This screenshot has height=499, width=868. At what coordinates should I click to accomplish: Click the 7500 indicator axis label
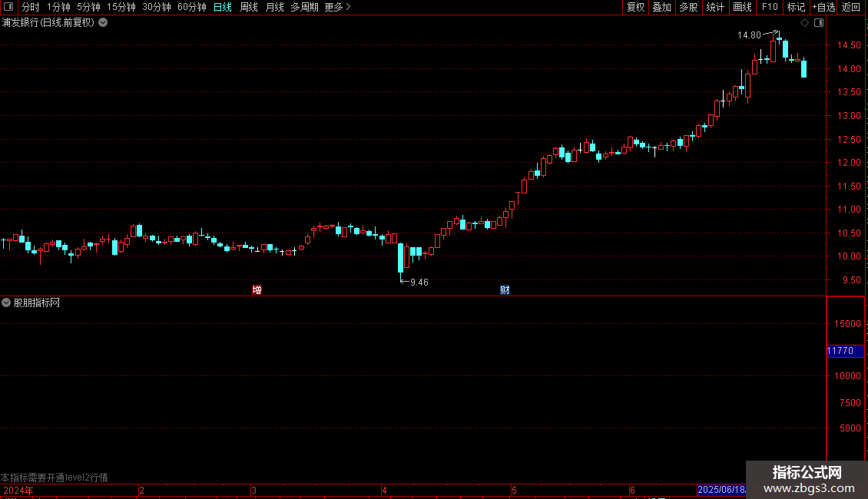point(850,403)
